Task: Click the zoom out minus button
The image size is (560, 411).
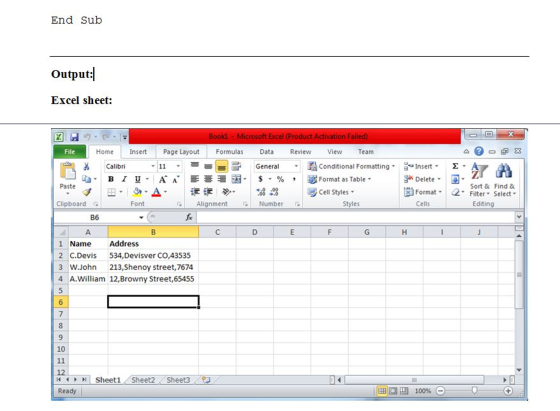Action: pyautogui.click(x=440, y=391)
